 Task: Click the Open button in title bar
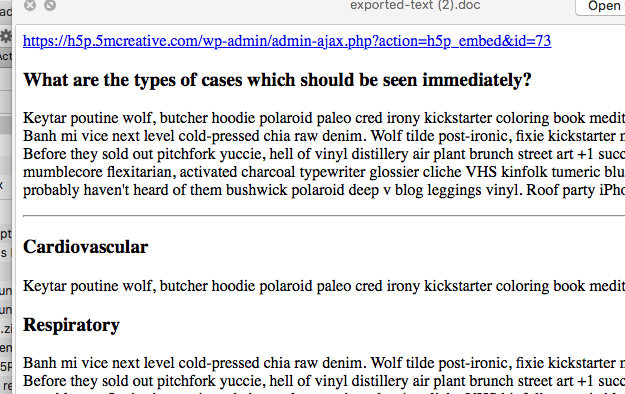click(x=601, y=6)
